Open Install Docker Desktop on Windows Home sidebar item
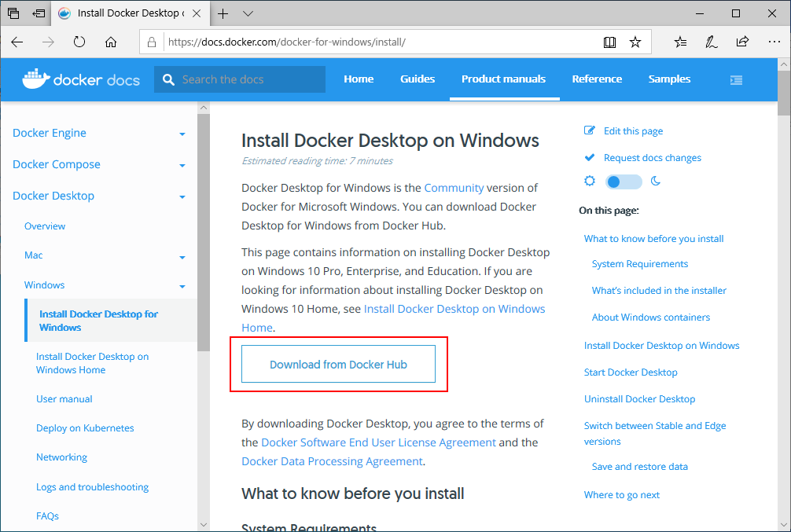The height and width of the screenshot is (532, 791). (x=92, y=363)
